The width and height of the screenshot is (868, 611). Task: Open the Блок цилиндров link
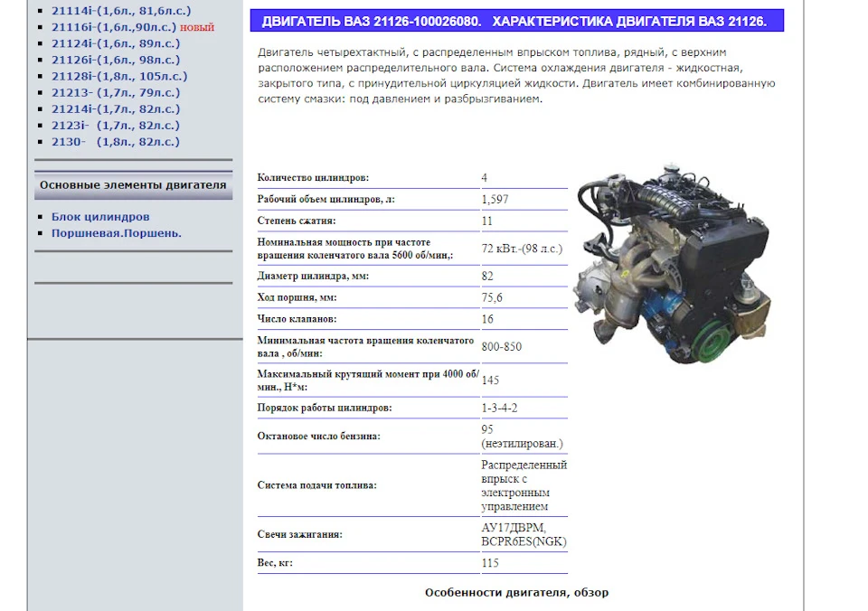[x=100, y=217]
